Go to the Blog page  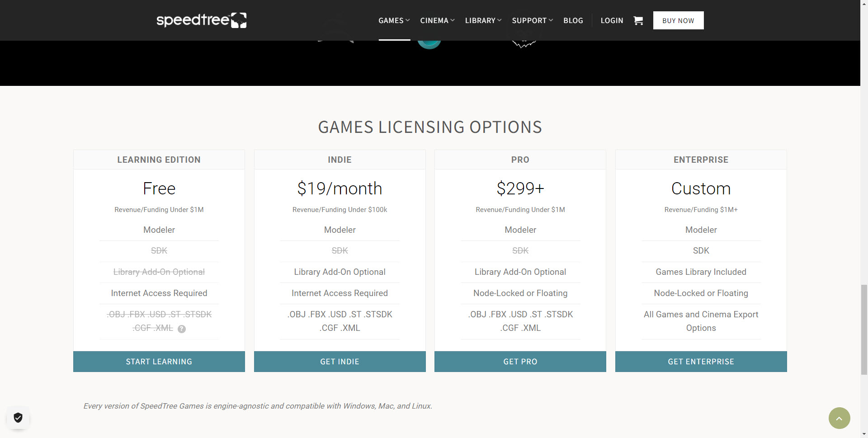tap(573, 20)
